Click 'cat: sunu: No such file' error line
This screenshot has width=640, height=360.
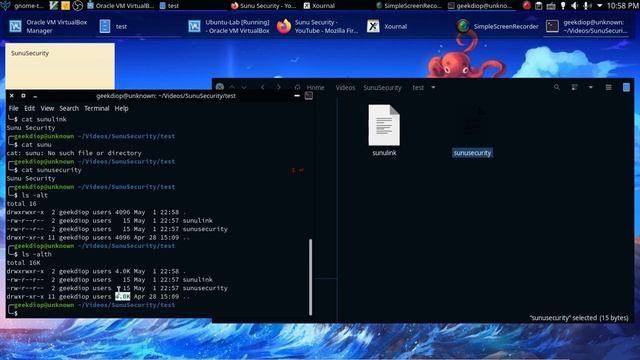click(74, 153)
